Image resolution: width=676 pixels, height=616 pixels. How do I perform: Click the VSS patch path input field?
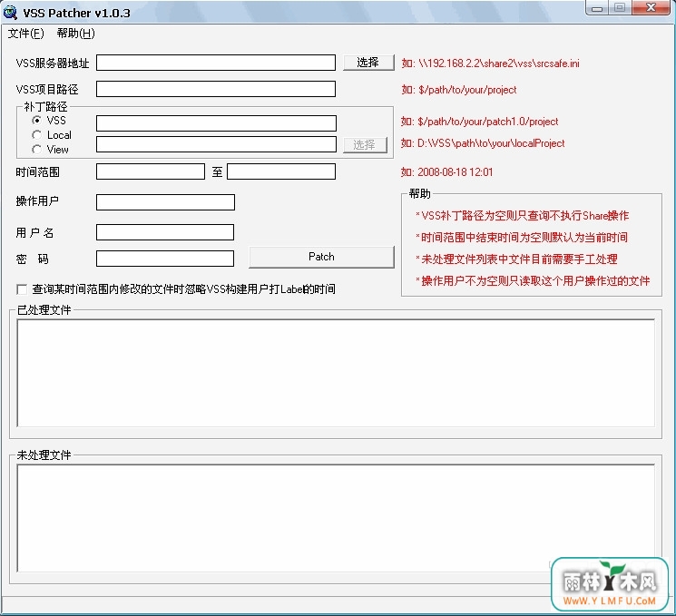click(216, 122)
